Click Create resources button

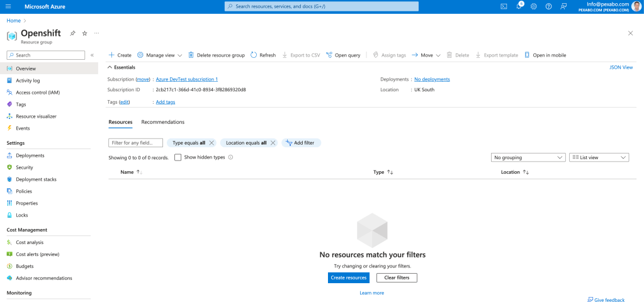(349, 278)
